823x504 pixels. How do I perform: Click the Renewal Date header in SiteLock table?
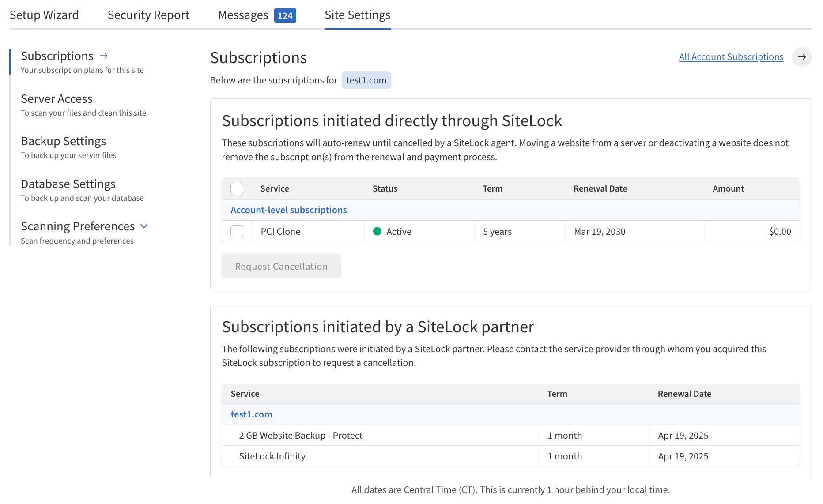point(600,188)
